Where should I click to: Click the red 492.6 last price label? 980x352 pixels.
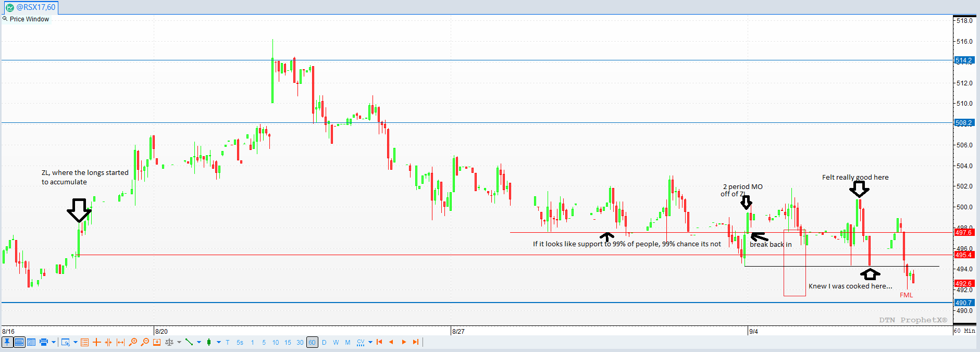click(x=964, y=284)
